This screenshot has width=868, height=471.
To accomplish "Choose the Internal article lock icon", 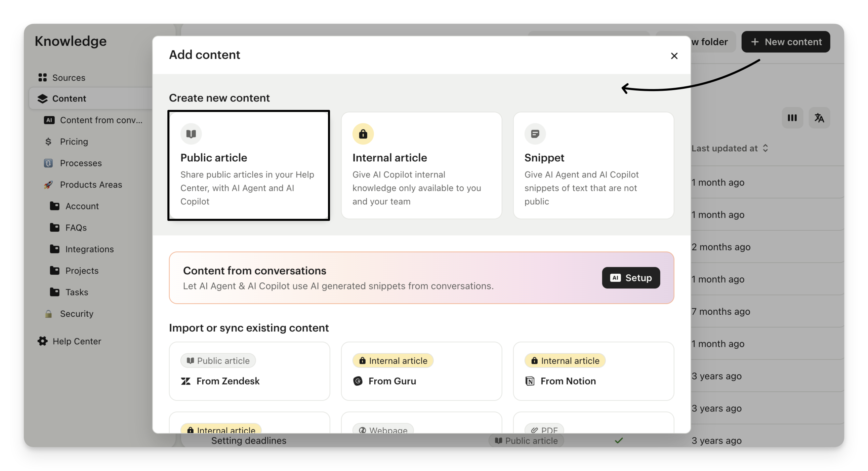I will pos(363,134).
